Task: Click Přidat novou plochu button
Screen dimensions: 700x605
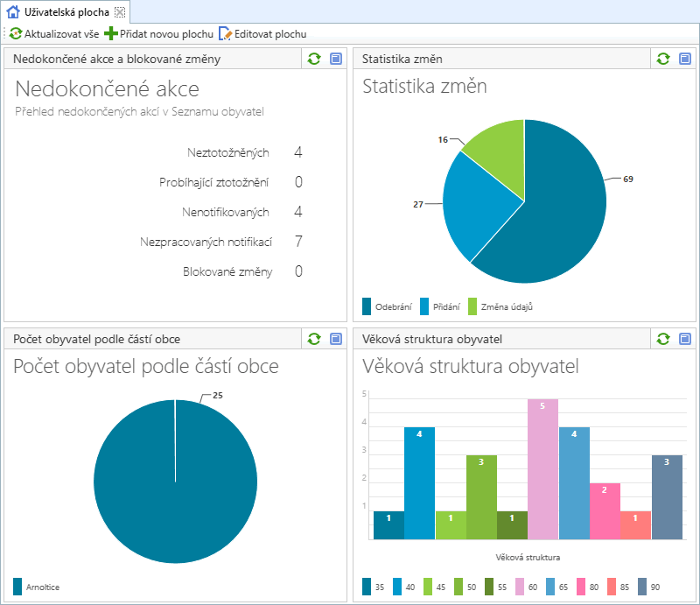Action: [159, 34]
